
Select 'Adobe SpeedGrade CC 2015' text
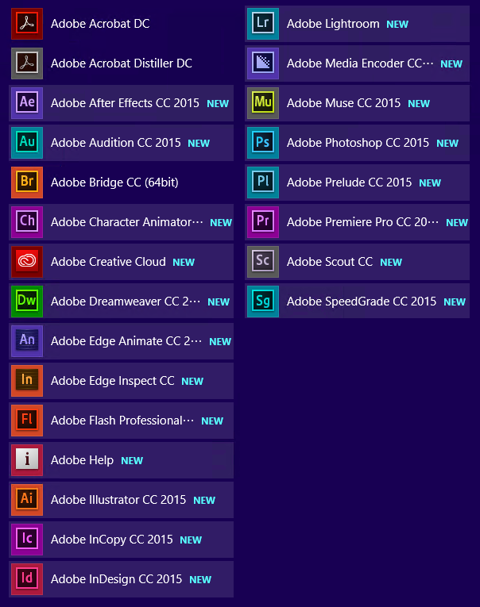click(x=361, y=301)
